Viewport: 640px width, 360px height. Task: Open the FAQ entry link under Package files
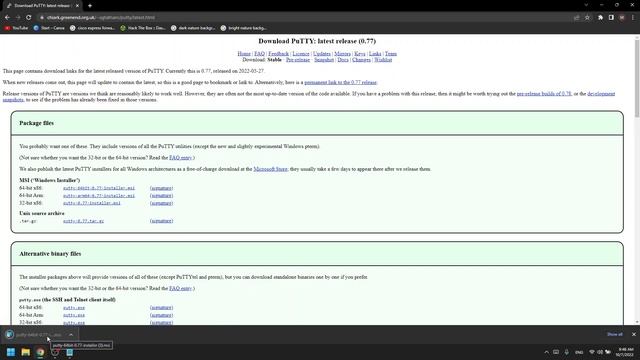pos(180,158)
